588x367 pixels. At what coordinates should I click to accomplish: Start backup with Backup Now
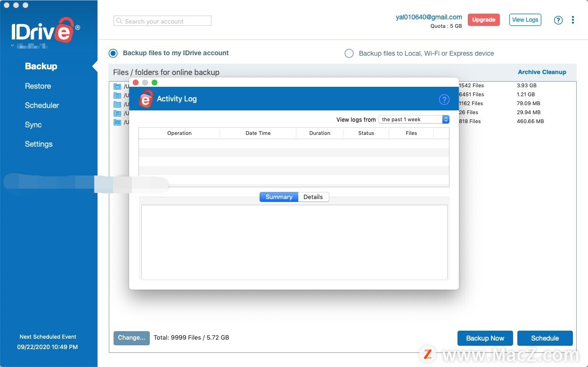coord(485,338)
